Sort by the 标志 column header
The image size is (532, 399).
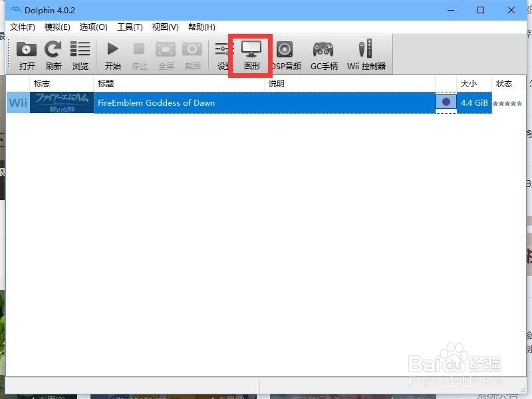pyautogui.click(x=61, y=84)
